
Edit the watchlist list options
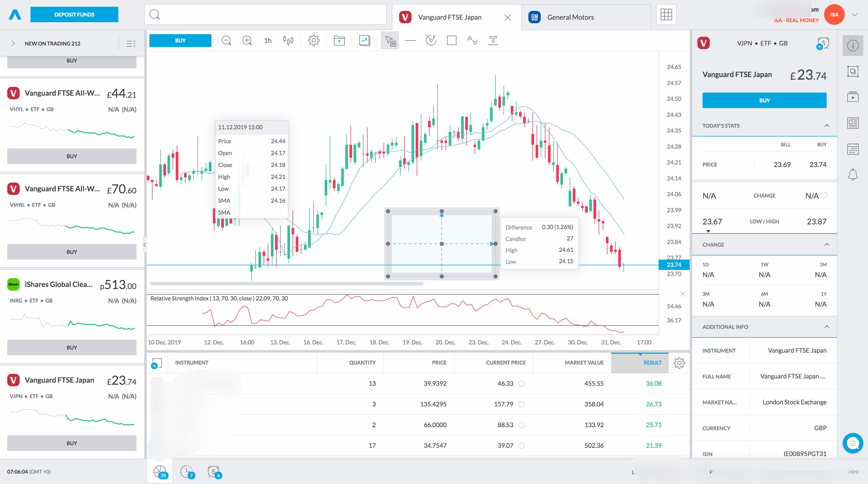pyautogui.click(x=131, y=43)
